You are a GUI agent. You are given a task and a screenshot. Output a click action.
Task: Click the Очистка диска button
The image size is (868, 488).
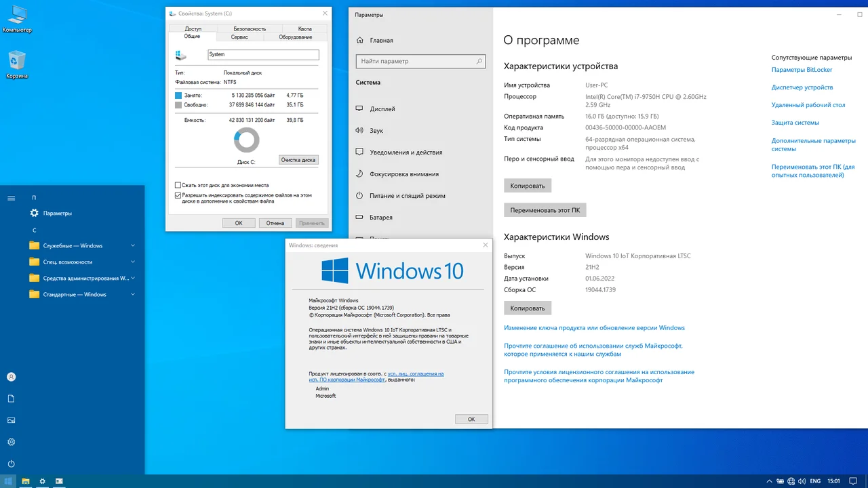(298, 160)
